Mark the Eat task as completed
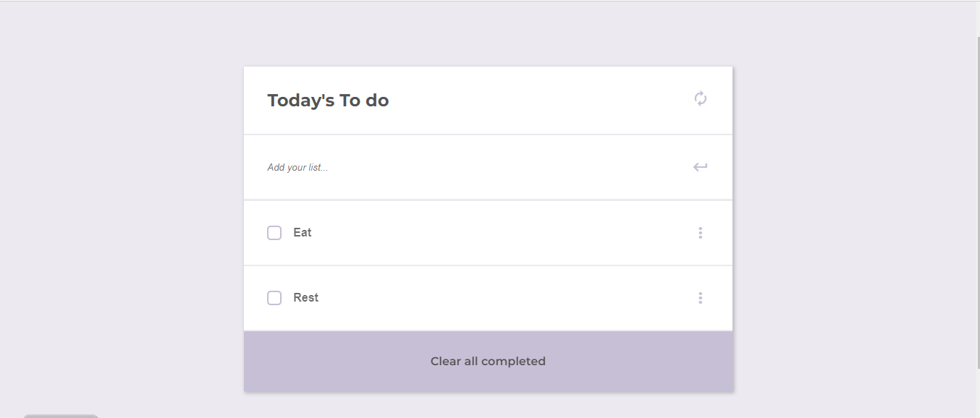The image size is (980, 418). 274,233
